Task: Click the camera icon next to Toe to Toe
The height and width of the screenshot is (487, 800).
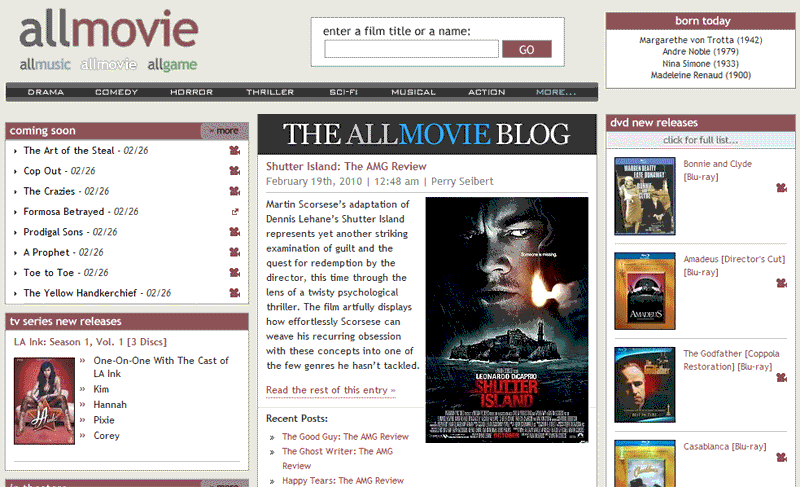Action: coord(235,273)
